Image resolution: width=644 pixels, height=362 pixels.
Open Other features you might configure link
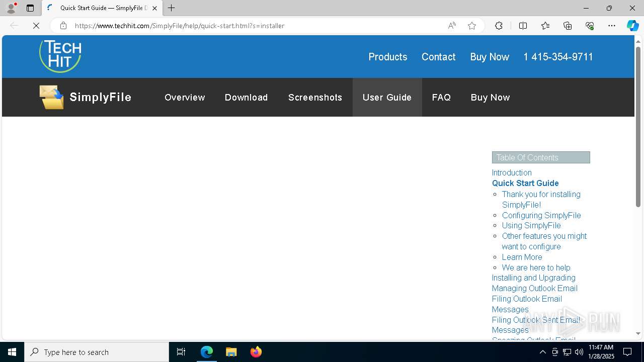click(544, 241)
